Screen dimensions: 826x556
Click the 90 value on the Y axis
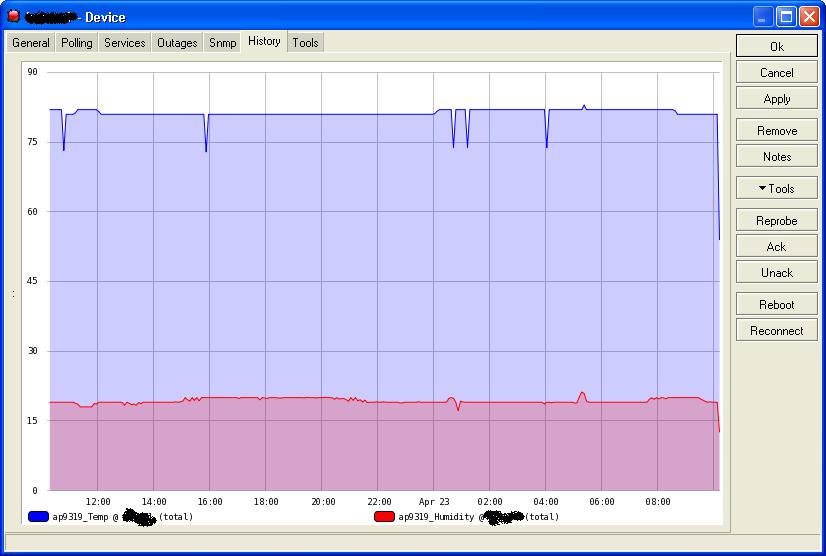33,72
